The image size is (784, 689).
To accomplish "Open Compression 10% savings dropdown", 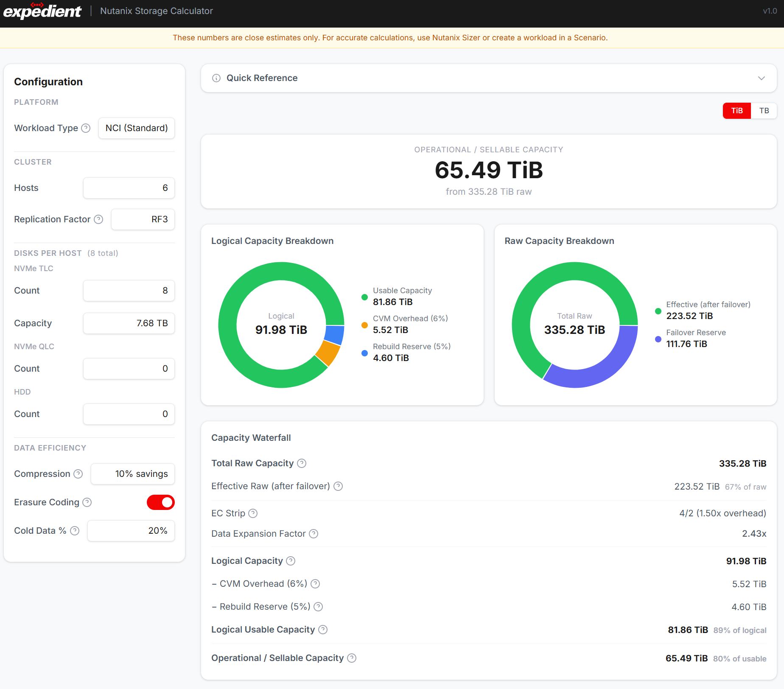I will [133, 474].
